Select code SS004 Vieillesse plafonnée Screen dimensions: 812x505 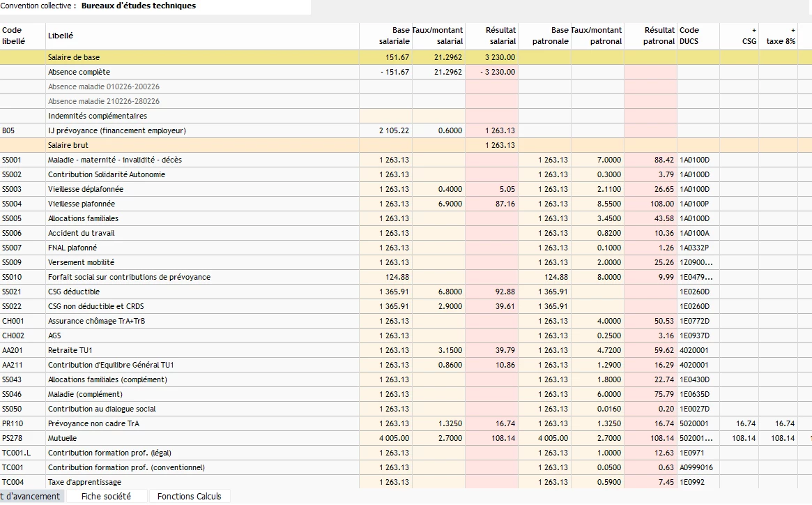(x=12, y=204)
